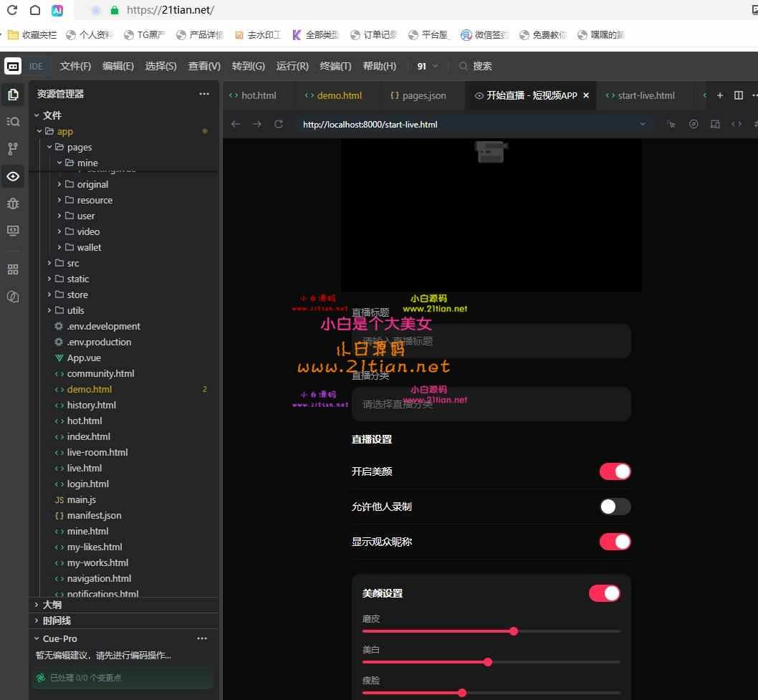
Task: Enable the 允许他人录制 switch
Action: coord(615,507)
